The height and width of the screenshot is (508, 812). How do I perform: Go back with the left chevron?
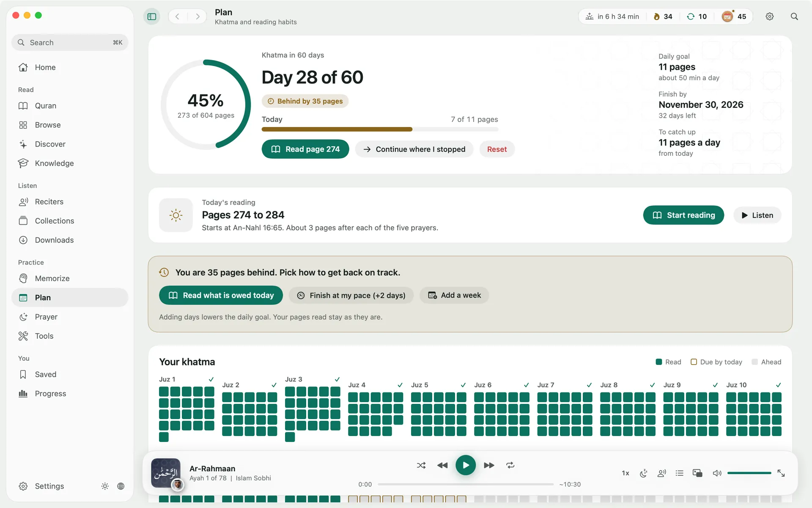coord(178,17)
